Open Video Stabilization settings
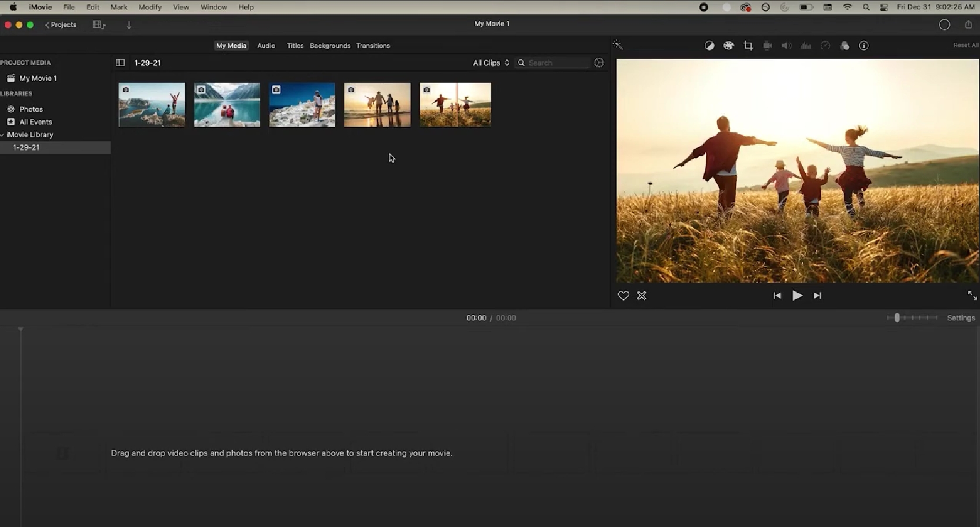Image resolution: width=980 pixels, height=527 pixels. click(x=767, y=46)
